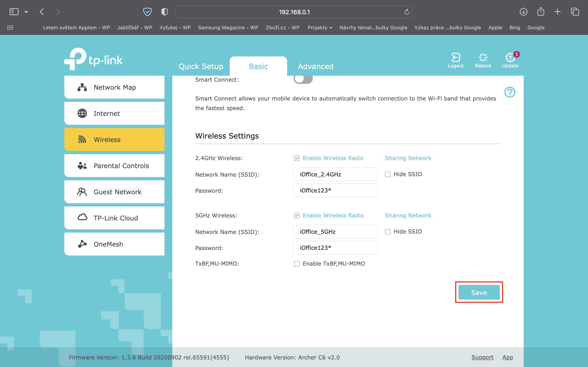Click the 2.4GHz Network Name field
Screen dimensions: 588x367
(x=335, y=174)
